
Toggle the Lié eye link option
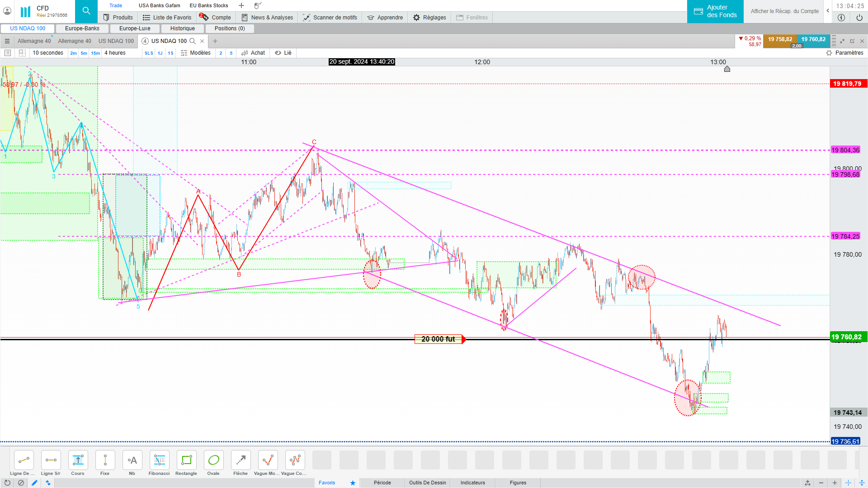point(283,53)
